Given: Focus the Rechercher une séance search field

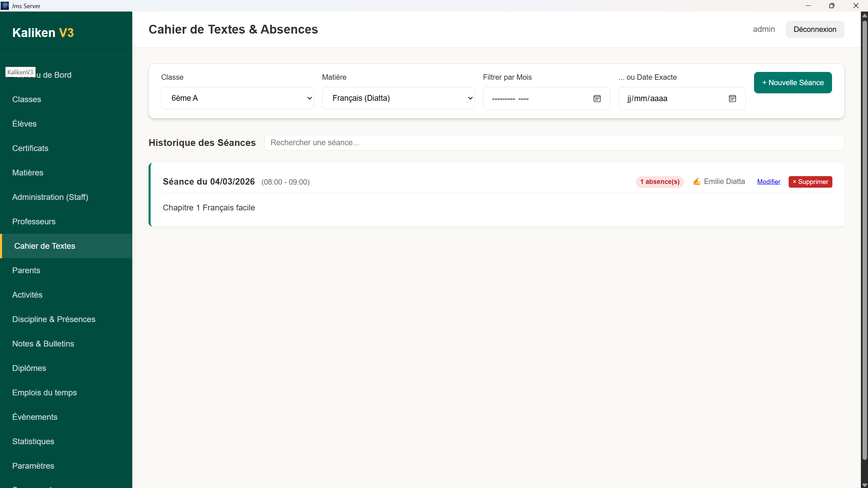Looking at the screenshot, I should coord(554,143).
